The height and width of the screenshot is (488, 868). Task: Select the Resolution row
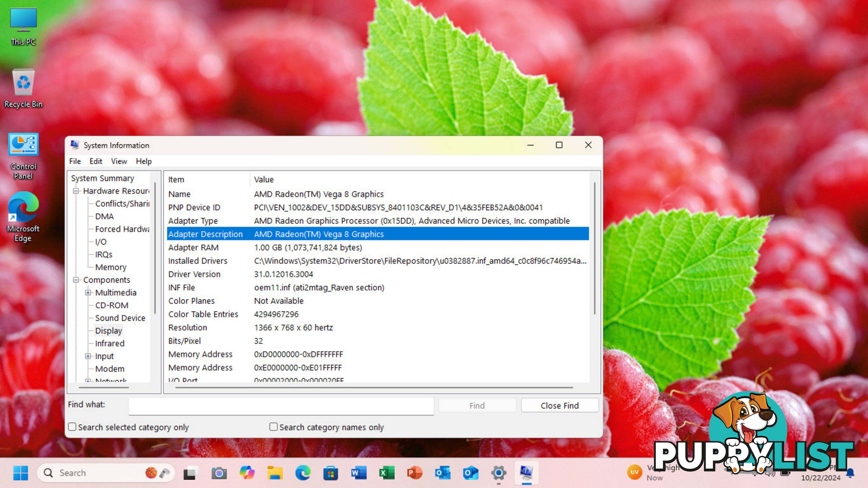378,328
